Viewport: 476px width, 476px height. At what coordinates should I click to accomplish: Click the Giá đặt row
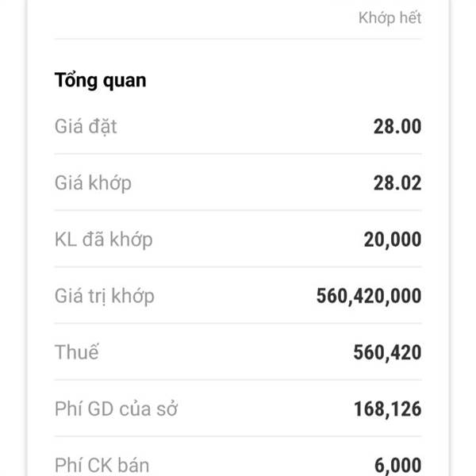[238, 126]
